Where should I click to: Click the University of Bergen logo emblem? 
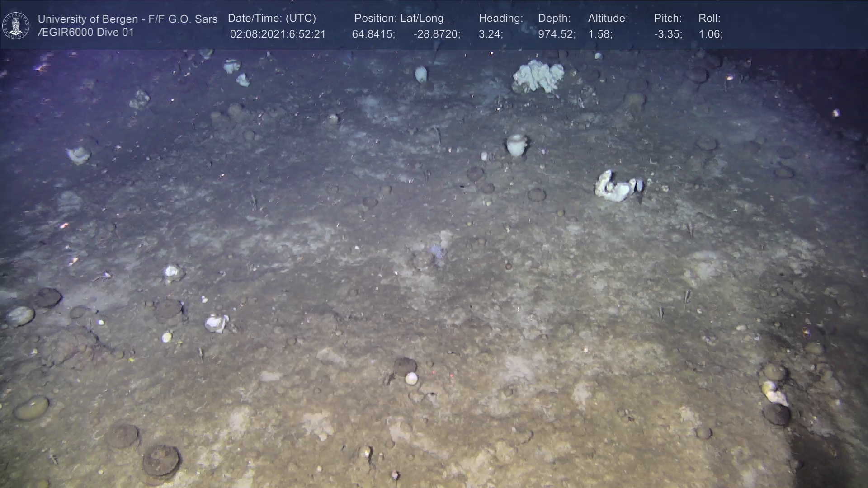pos(16,25)
